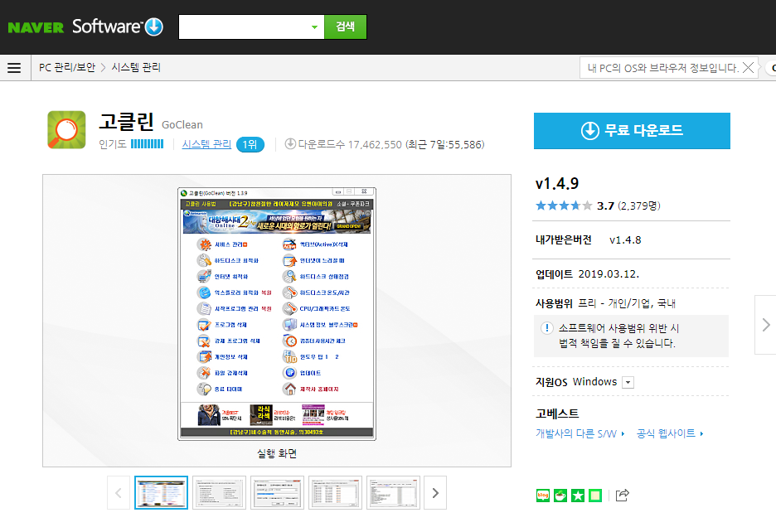
Task: Click the 시스템 관리 breadcrumb
Action: coord(136,67)
